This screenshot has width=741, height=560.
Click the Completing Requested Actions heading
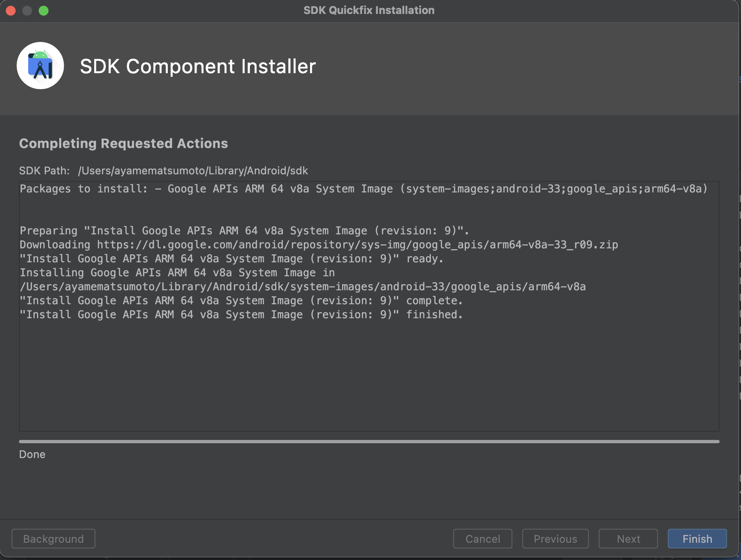[123, 143]
